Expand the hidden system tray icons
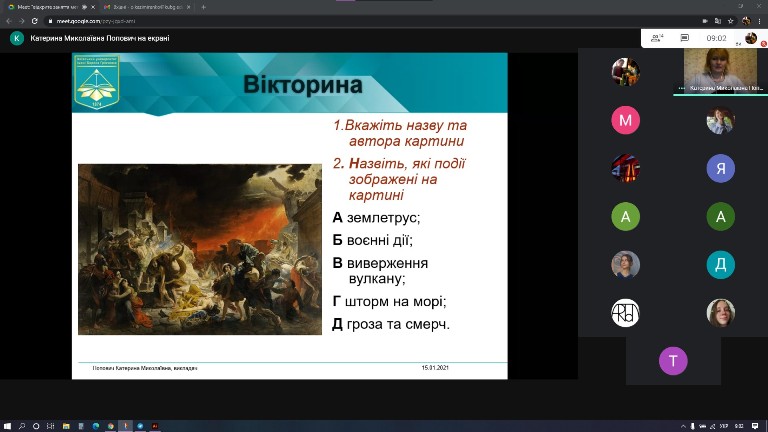The image size is (768, 432). pyautogui.click(x=683, y=426)
